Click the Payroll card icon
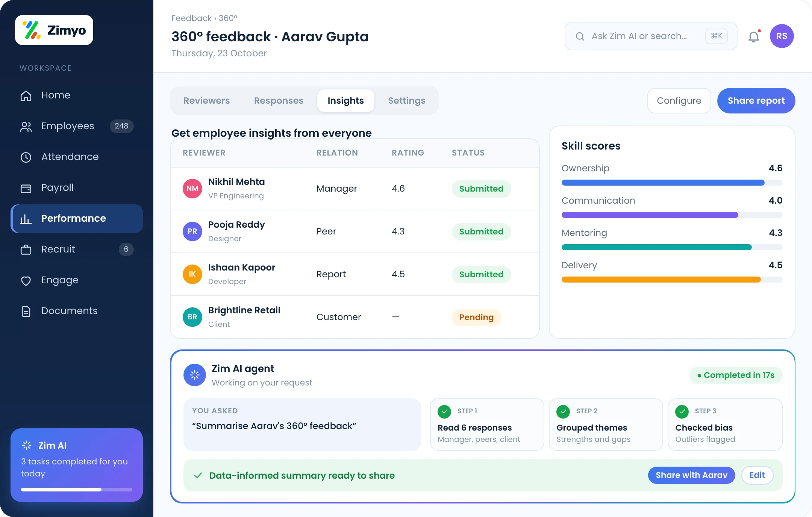This screenshot has height=517, width=812. click(26, 188)
